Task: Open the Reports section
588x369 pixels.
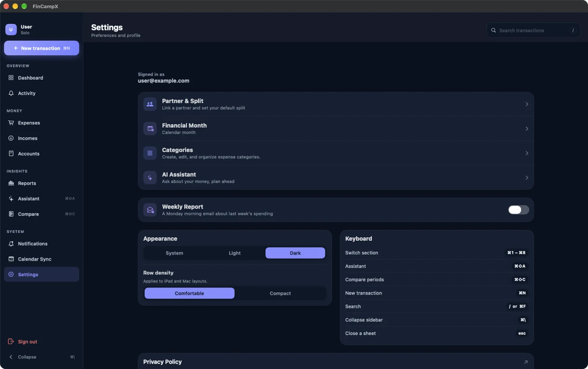Action: 42,183
